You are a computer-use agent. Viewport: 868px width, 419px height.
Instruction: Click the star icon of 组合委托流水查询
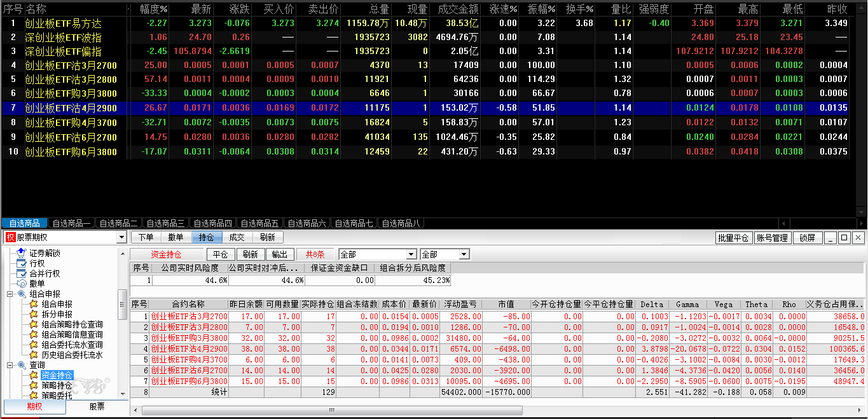34,345
